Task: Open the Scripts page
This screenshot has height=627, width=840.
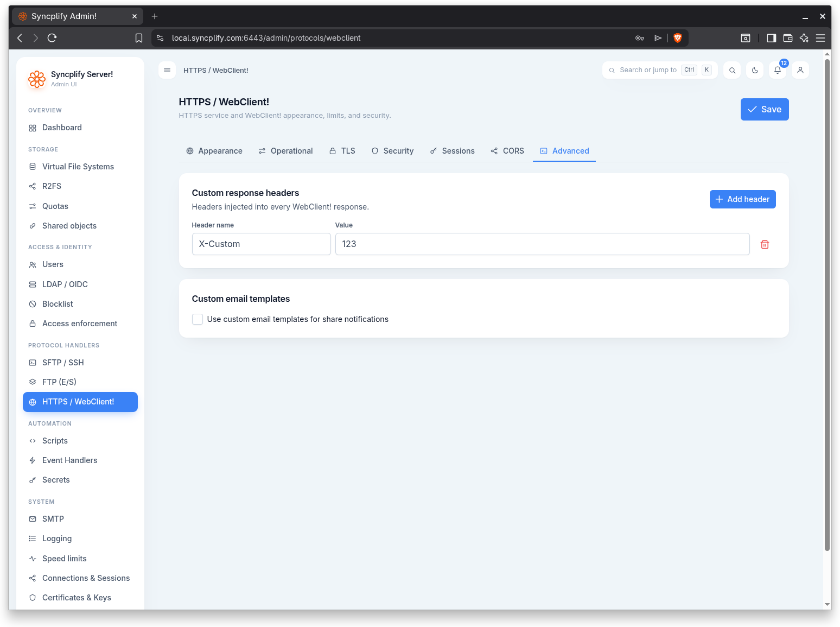Action: [x=80, y=441]
